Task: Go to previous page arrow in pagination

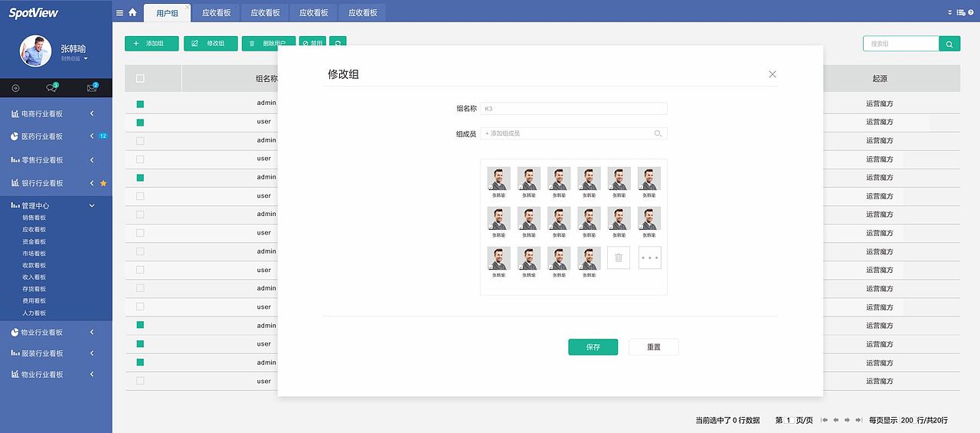Action: click(836, 420)
